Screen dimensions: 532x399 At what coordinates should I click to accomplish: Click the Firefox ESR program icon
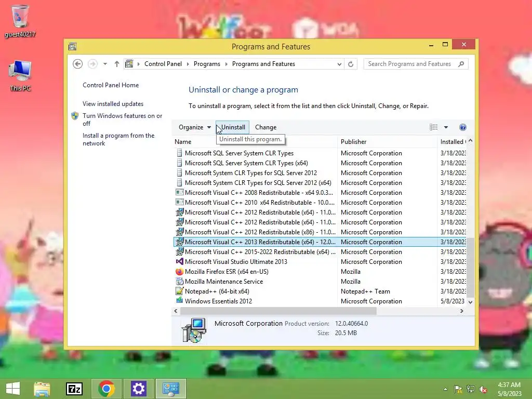[x=179, y=271]
